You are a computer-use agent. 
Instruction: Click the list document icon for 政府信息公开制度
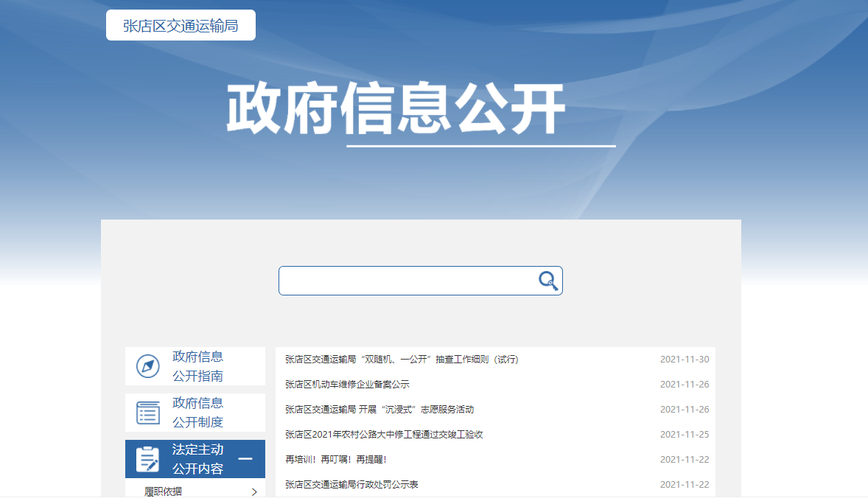(x=148, y=413)
